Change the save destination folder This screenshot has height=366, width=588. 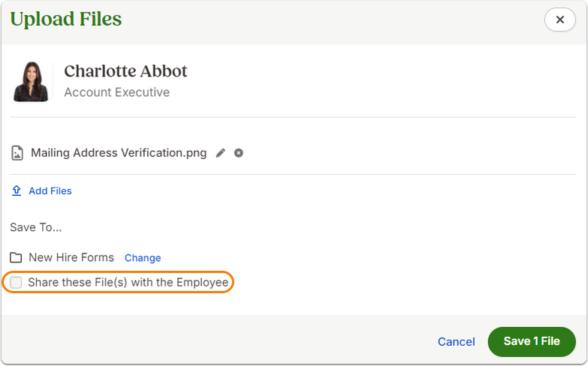(143, 258)
